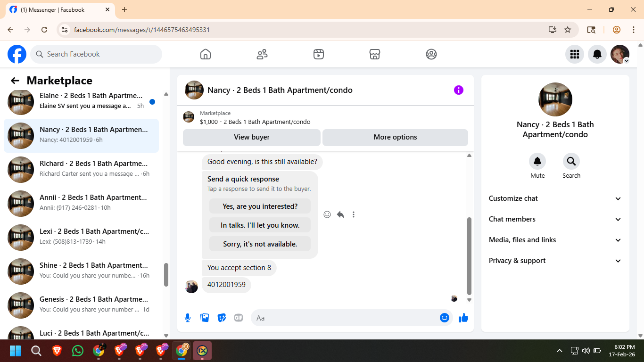This screenshot has height=362, width=644.
Task: Open the GIF picker
Action: pyautogui.click(x=239, y=318)
